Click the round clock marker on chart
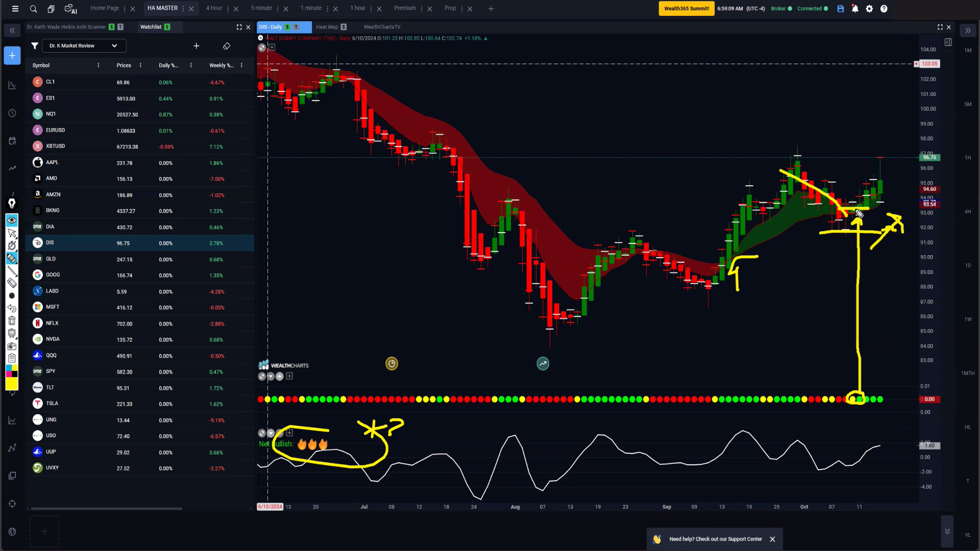 (391, 364)
